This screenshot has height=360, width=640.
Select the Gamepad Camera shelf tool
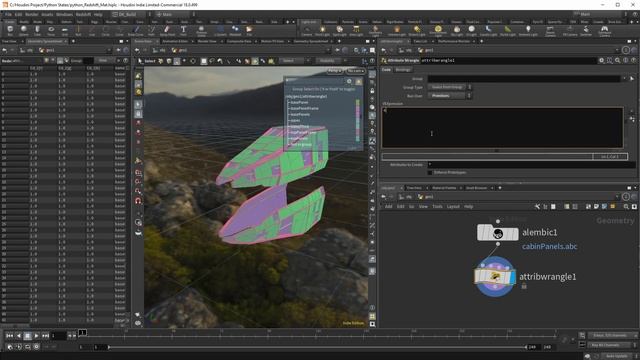pyautogui.click(x=604, y=30)
